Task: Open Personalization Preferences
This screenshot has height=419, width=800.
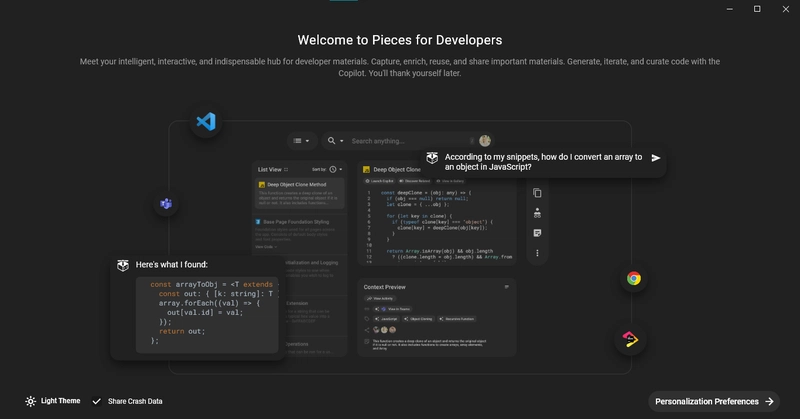Action: coord(714,402)
